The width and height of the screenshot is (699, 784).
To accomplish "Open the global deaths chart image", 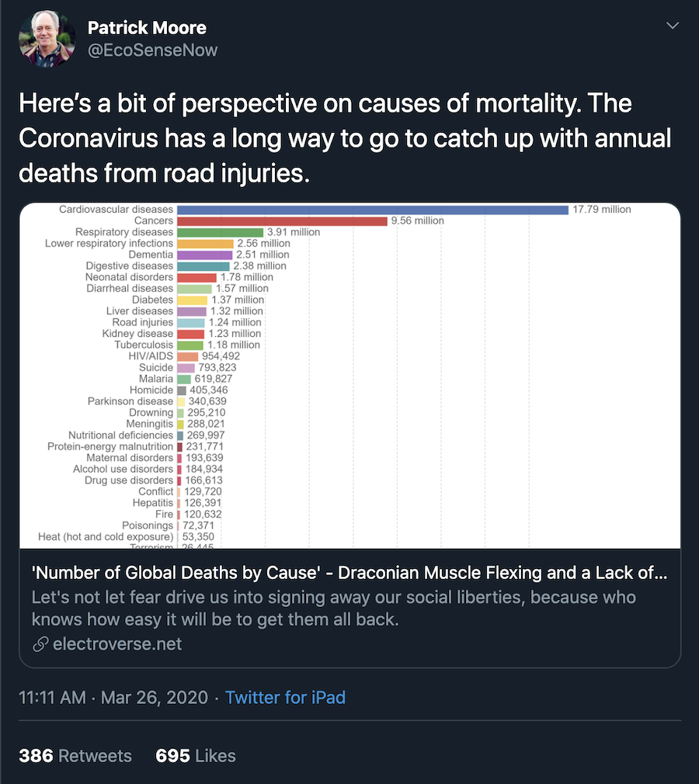I will click(349, 376).
